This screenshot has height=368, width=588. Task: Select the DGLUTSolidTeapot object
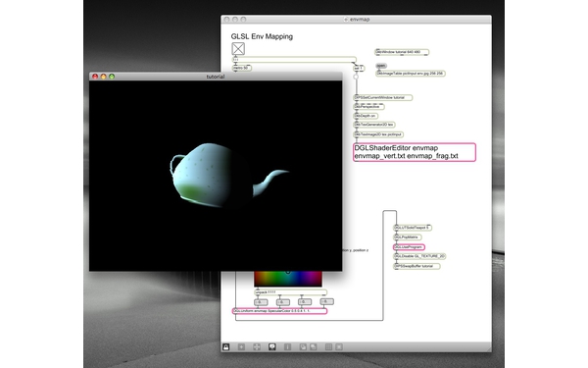tap(413, 228)
